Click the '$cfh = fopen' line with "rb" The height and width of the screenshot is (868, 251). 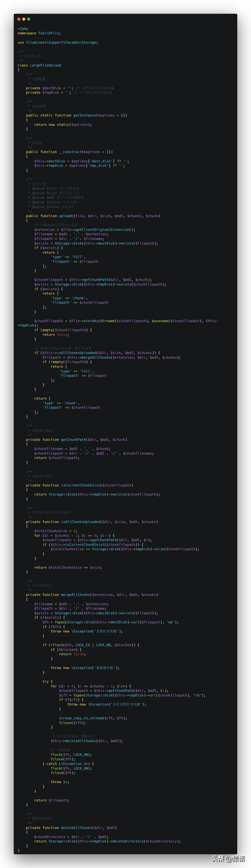[132, 696]
